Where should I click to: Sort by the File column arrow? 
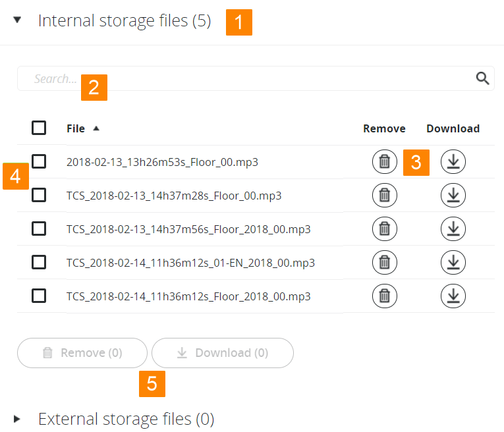pyautogui.click(x=96, y=128)
